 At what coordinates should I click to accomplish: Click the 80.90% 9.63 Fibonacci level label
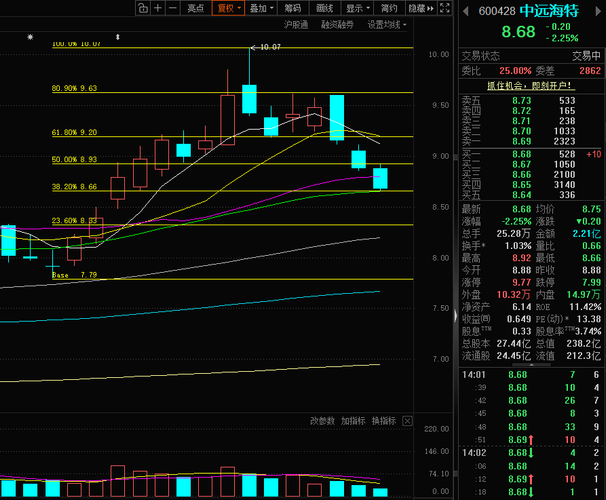[x=74, y=88]
